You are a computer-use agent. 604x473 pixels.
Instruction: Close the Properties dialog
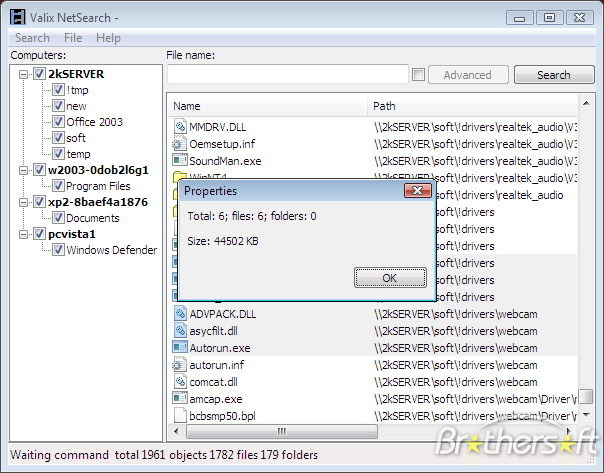418,190
